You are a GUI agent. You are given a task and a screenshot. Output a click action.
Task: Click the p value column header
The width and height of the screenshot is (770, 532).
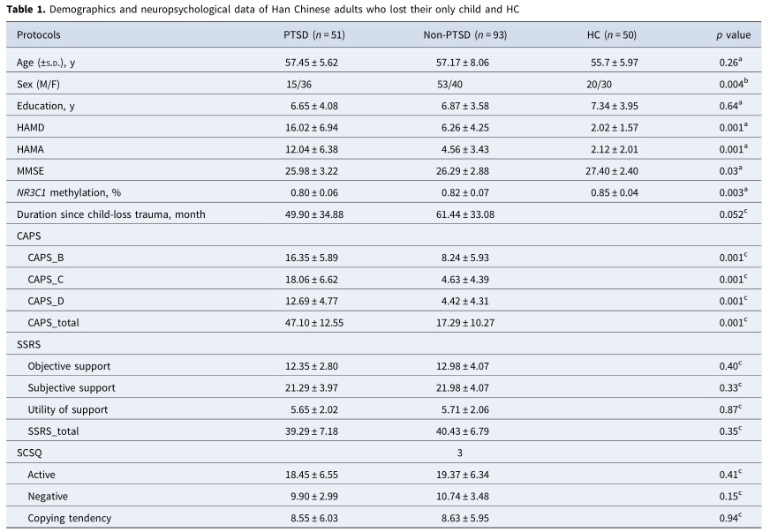(x=733, y=35)
